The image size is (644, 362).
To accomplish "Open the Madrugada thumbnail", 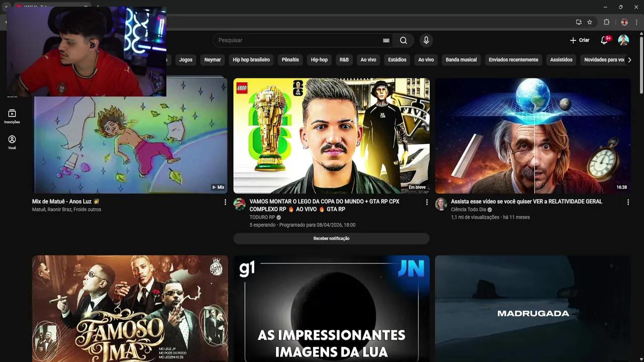I will (x=533, y=309).
